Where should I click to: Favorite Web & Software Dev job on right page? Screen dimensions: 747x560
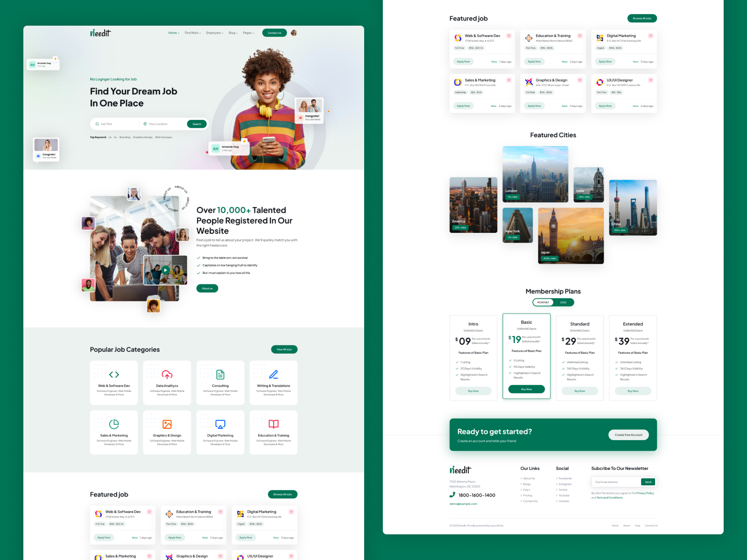pos(509,35)
